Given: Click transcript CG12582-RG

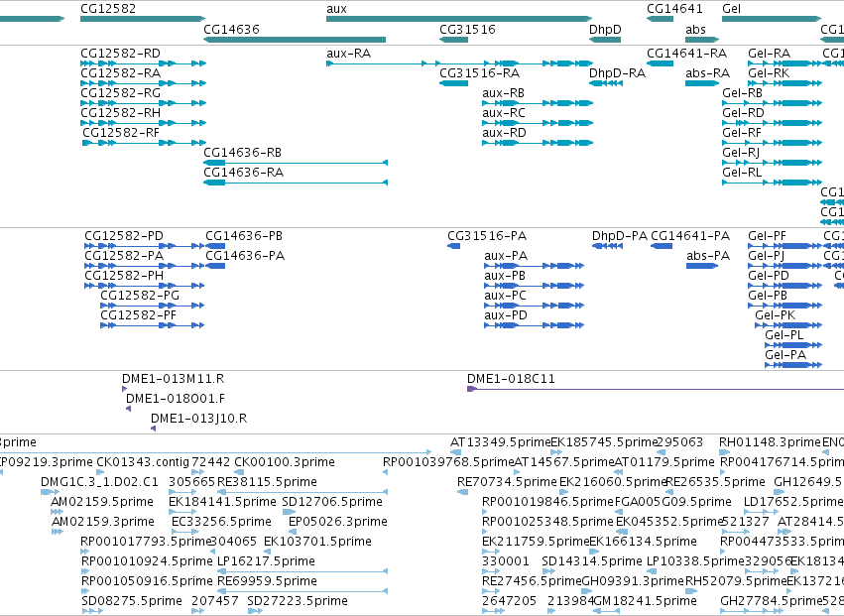Looking at the screenshot, I should (x=121, y=93).
